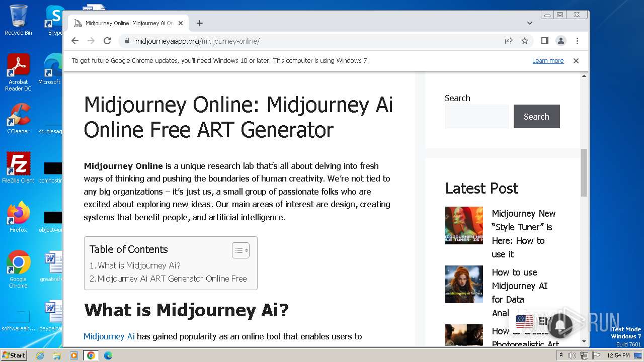Select the paypalca Word document icon
The width and height of the screenshot is (644, 362).
(x=51, y=316)
